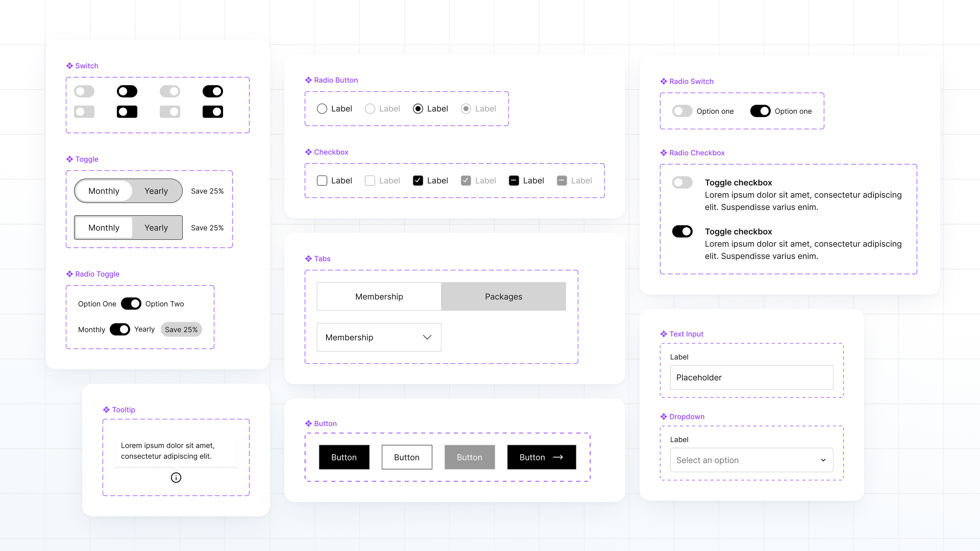Open the Membership dropdown under Tabs
This screenshot has width=980, height=551.
click(x=379, y=337)
